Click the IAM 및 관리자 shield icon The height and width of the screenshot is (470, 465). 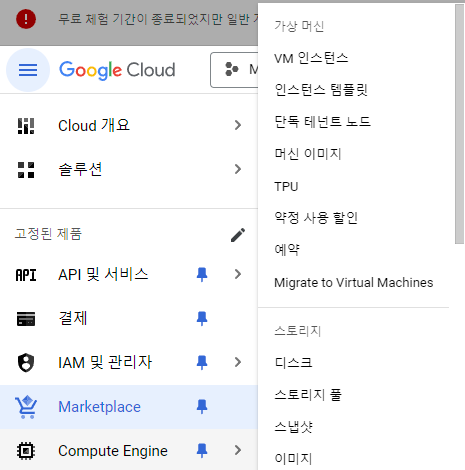point(26,362)
